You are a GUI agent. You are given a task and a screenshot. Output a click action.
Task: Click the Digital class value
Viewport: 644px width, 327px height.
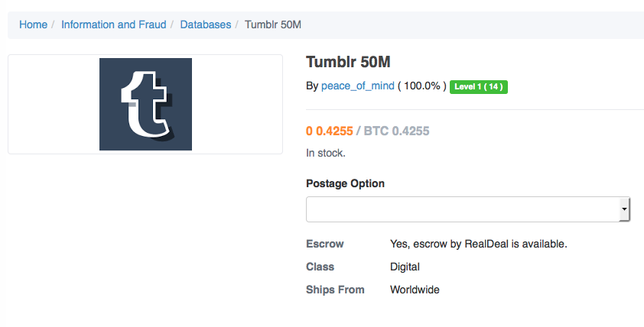click(405, 267)
